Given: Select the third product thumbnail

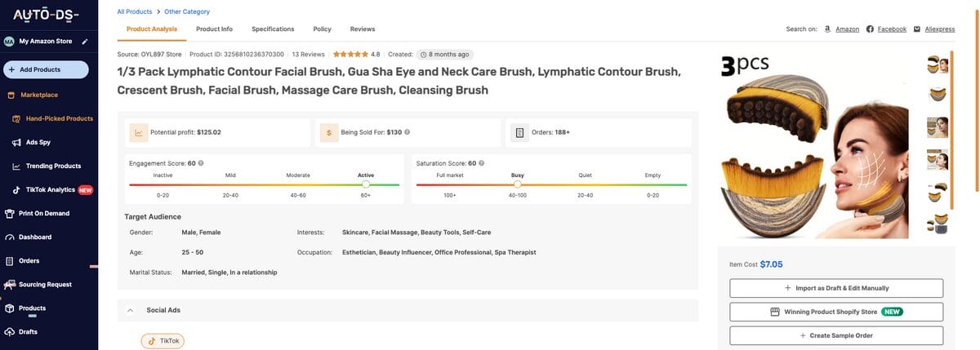Looking at the screenshot, I should (x=938, y=127).
